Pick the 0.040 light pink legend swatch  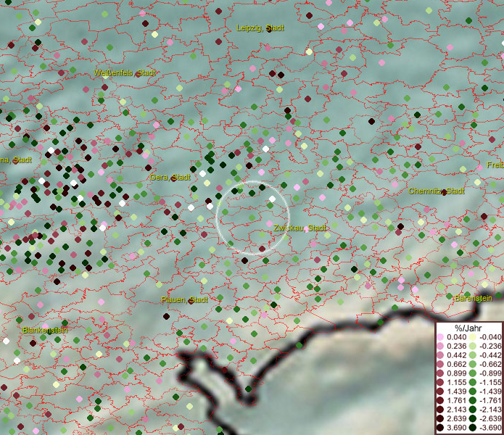coord(440,337)
